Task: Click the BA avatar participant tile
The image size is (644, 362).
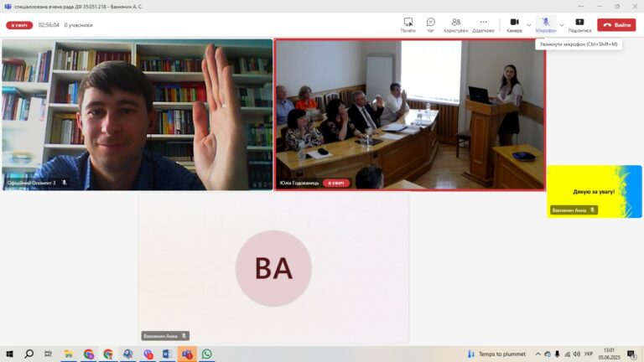Action: click(273, 268)
